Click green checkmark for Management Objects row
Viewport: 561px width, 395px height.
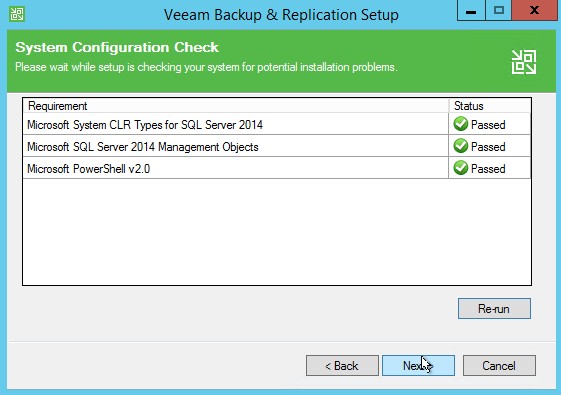tap(460, 146)
